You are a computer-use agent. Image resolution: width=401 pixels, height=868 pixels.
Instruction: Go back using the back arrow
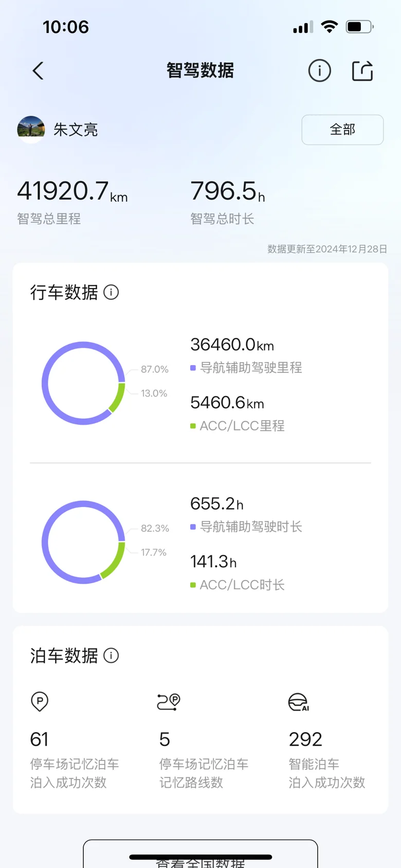pos(38,71)
